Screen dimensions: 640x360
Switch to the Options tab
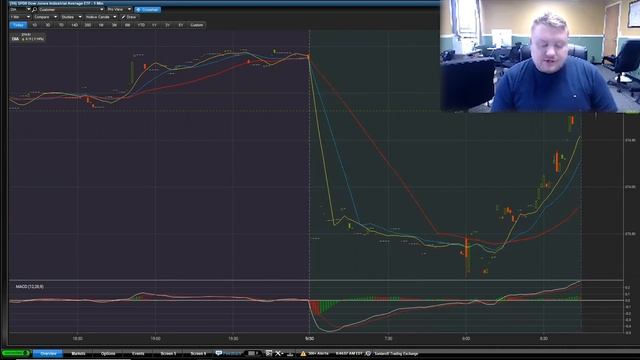tap(108, 353)
